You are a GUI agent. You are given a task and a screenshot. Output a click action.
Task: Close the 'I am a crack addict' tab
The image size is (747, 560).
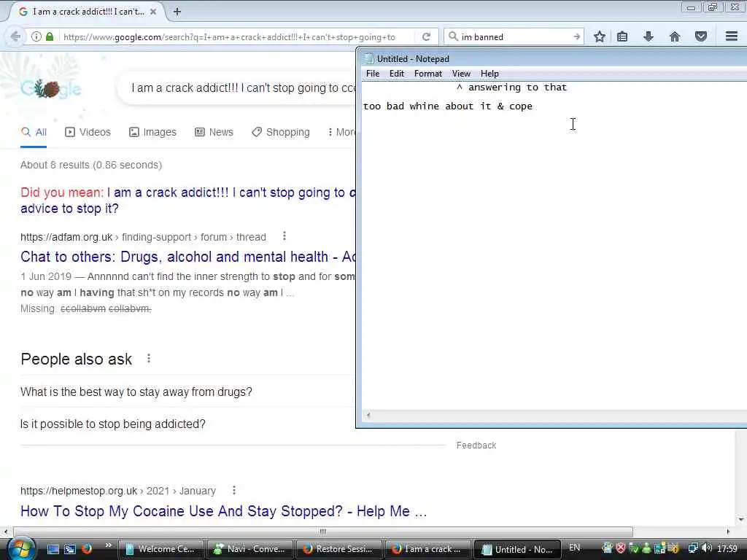pyautogui.click(x=153, y=12)
